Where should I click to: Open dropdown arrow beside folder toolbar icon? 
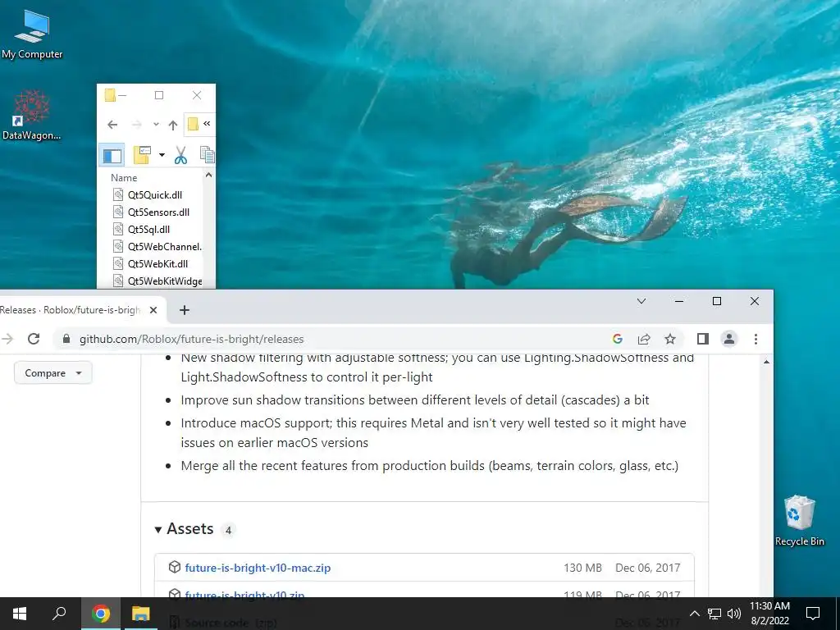pyautogui.click(x=162, y=155)
